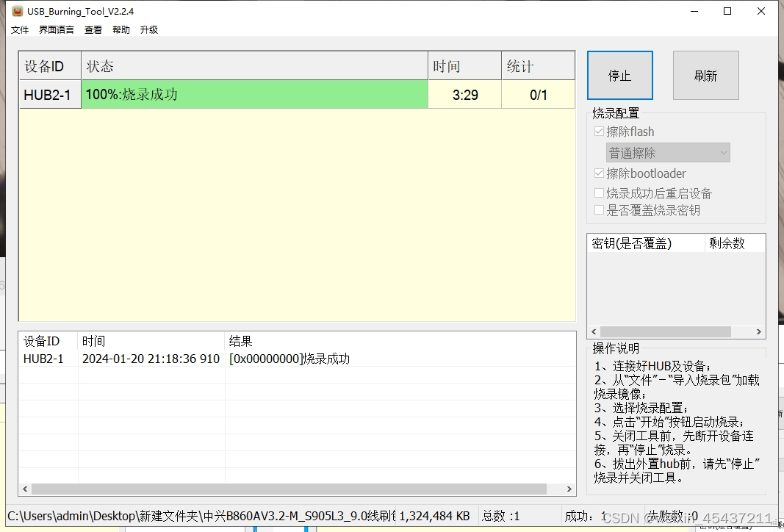
Task: Enable 是否覆盖烧录密钥 checkbox
Action: 599,210
